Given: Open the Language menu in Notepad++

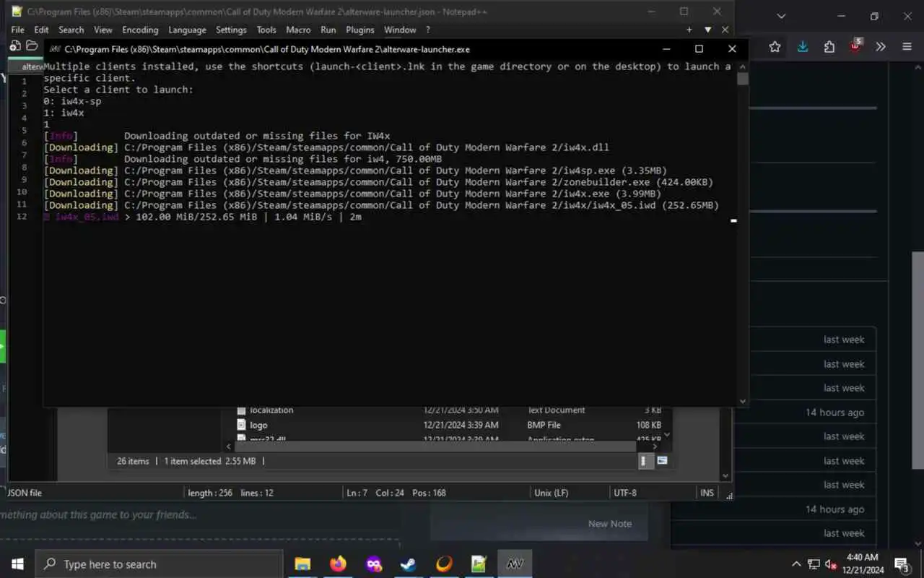Looking at the screenshot, I should tap(187, 30).
